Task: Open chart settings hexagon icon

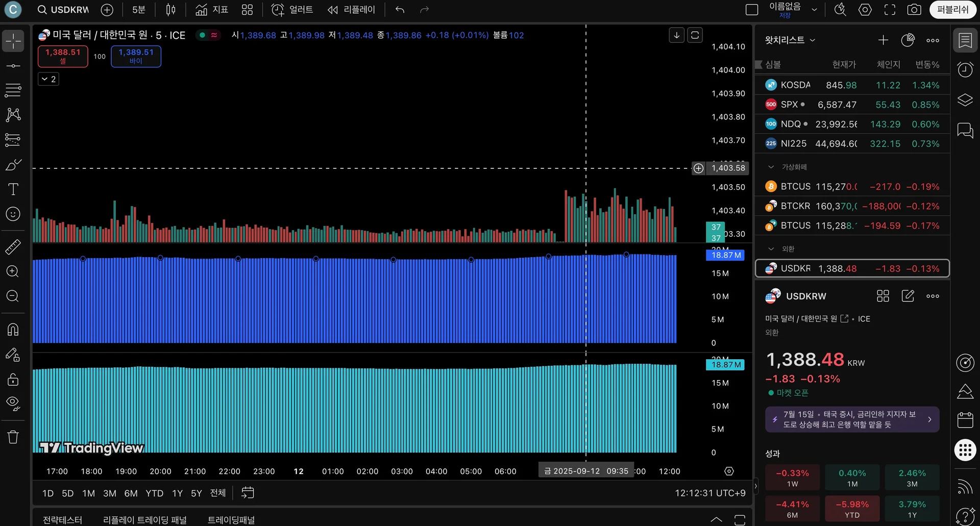Action: click(865, 10)
